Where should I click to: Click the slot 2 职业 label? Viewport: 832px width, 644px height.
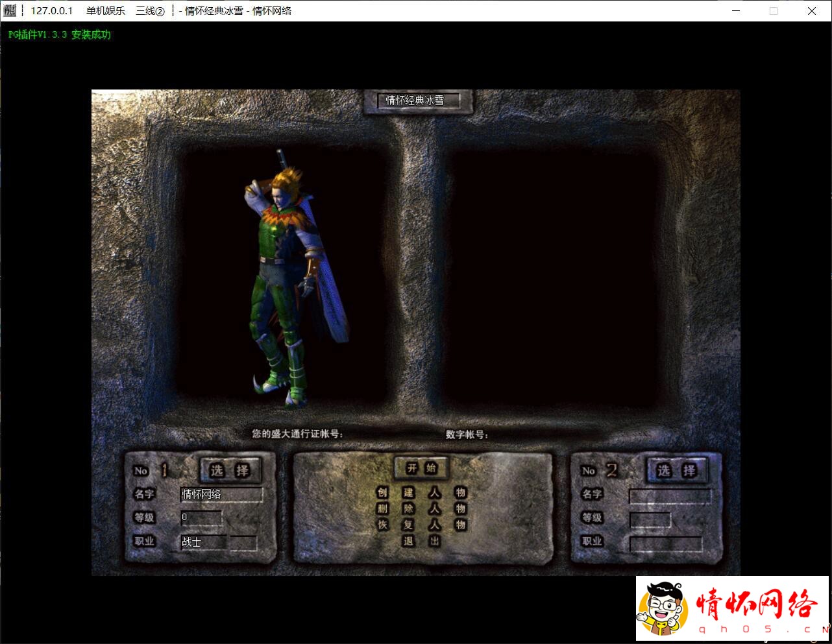click(x=592, y=541)
